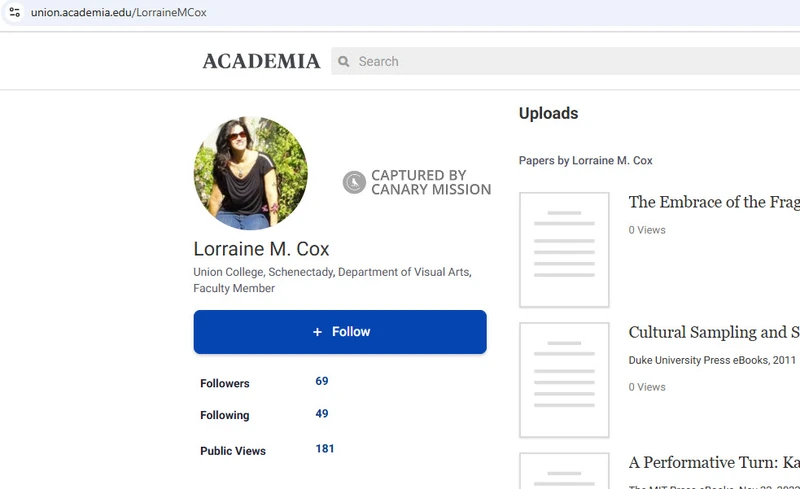Open the paper The Embrace of the Frag…

(x=714, y=202)
